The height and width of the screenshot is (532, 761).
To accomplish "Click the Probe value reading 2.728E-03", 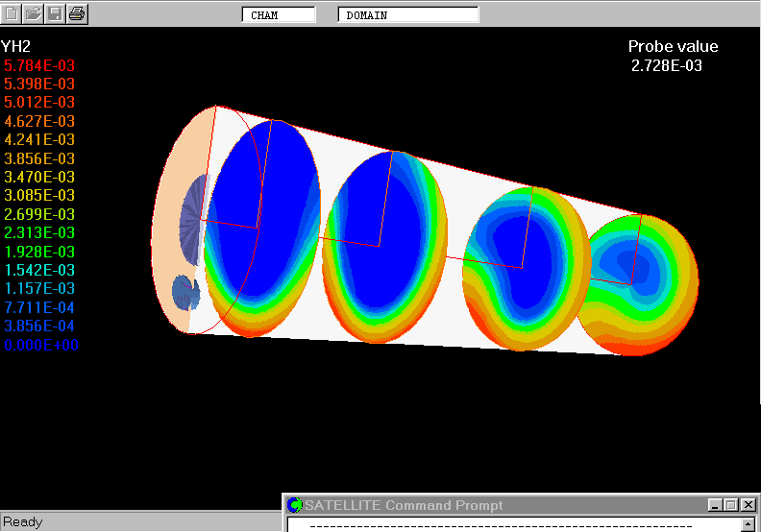I will click(x=667, y=65).
